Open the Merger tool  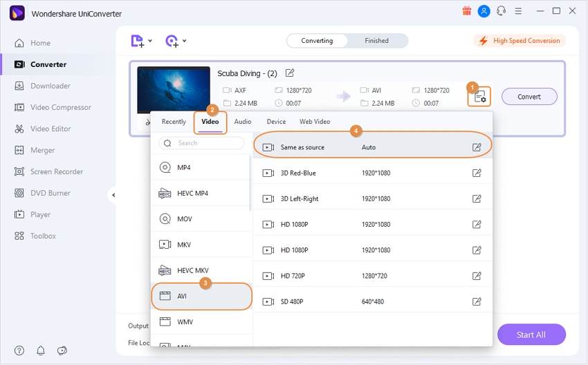[x=34, y=150]
